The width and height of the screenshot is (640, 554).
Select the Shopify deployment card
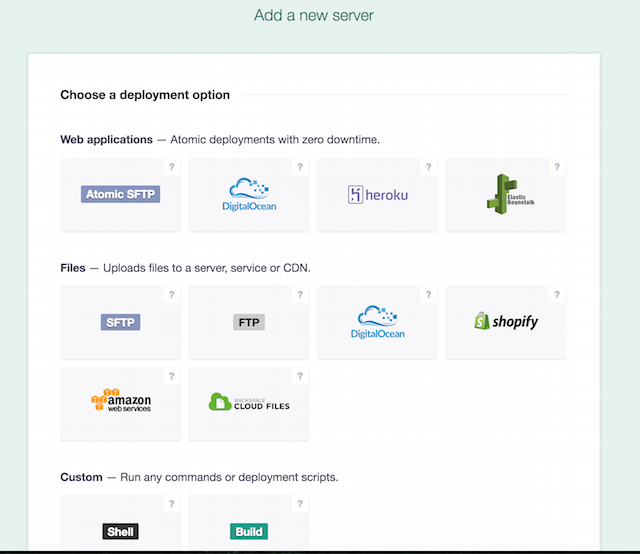[506, 323]
